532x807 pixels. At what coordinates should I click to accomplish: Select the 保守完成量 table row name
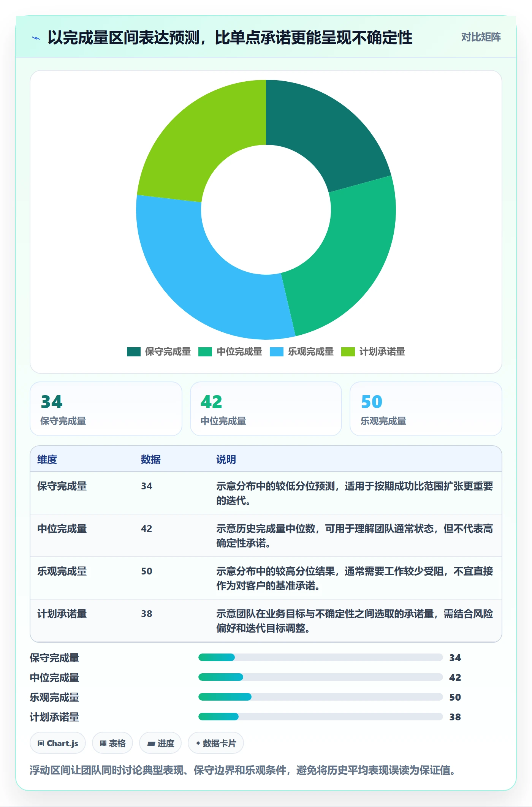point(62,486)
